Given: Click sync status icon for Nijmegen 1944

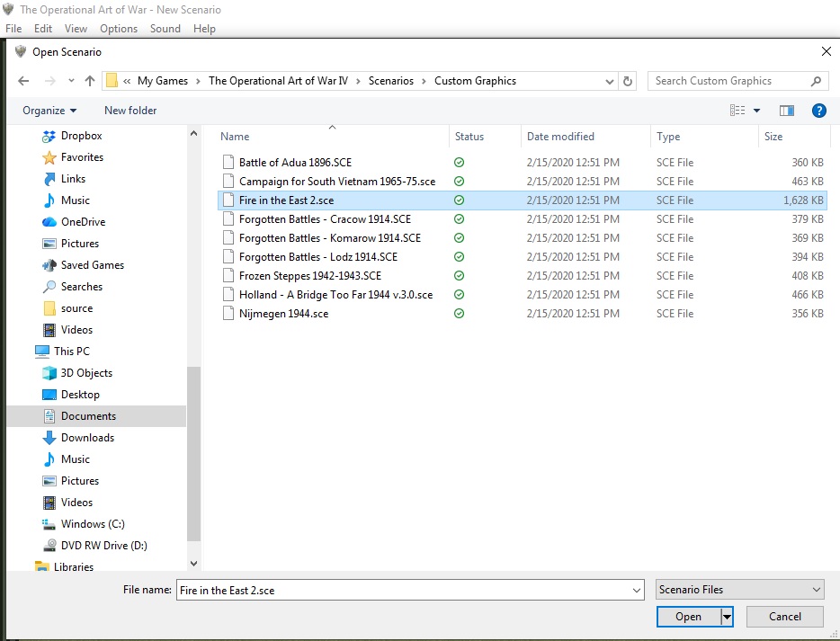Looking at the screenshot, I should pos(459,313).
